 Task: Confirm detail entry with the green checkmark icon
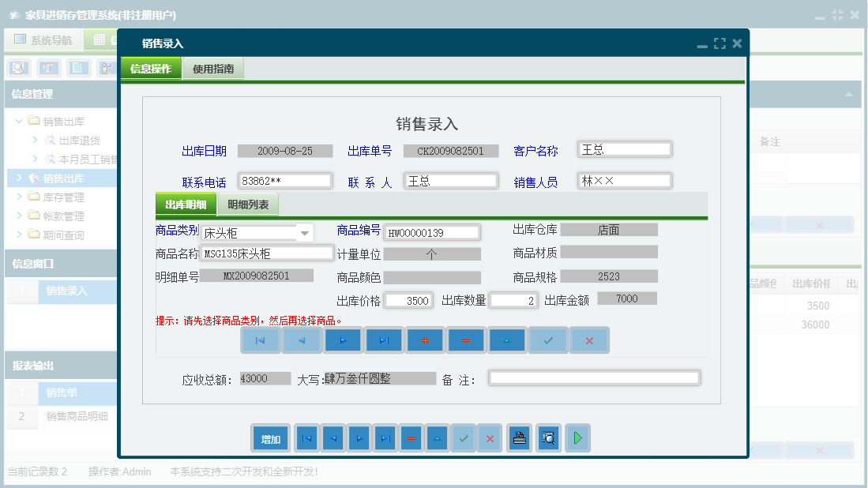(548, 340)
